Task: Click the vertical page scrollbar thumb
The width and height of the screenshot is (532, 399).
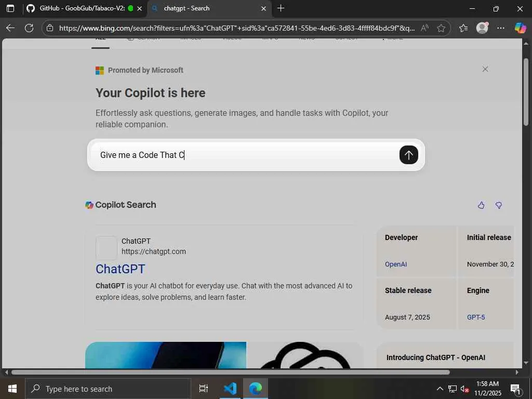Action: (526, 91)
